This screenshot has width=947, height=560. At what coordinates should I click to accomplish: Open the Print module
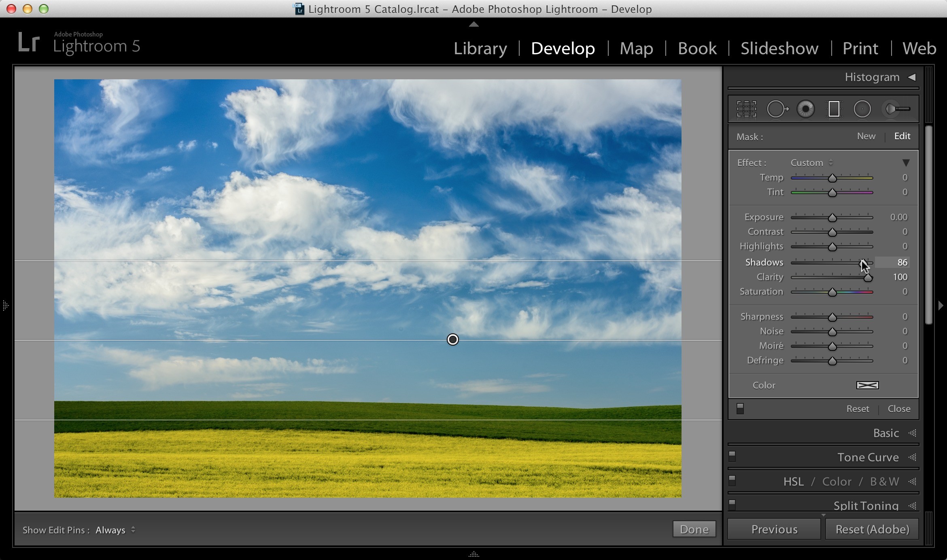[x=860, y=48]
